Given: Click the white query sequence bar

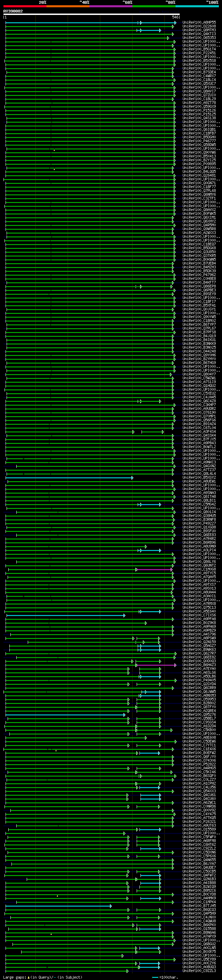Looking at the screenshot, I should point(92,15).
